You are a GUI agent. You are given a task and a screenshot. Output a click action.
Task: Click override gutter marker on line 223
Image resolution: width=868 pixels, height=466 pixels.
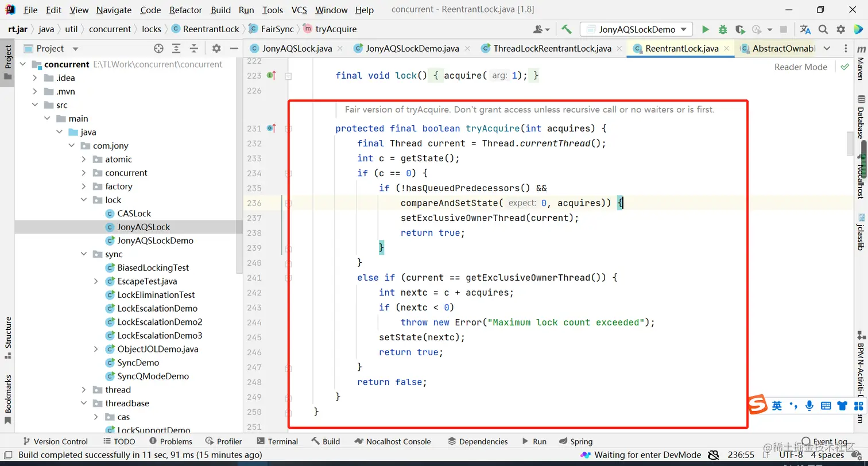[272, 76]
